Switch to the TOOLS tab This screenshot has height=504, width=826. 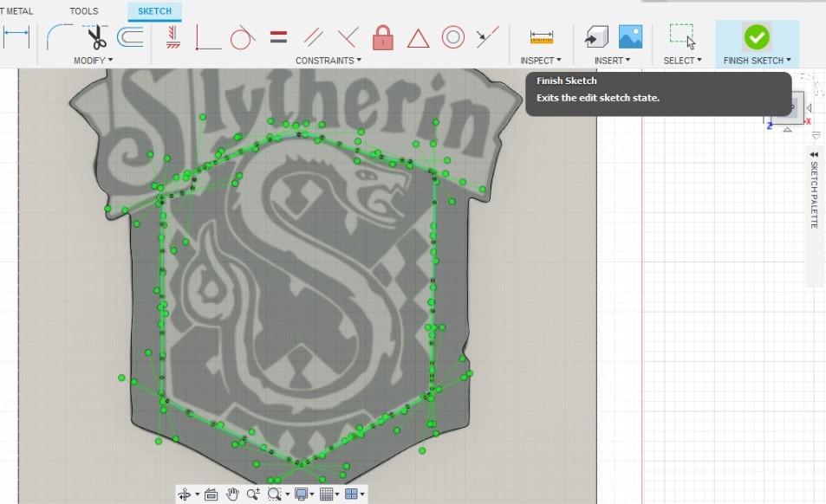click(x=84, y=11)
